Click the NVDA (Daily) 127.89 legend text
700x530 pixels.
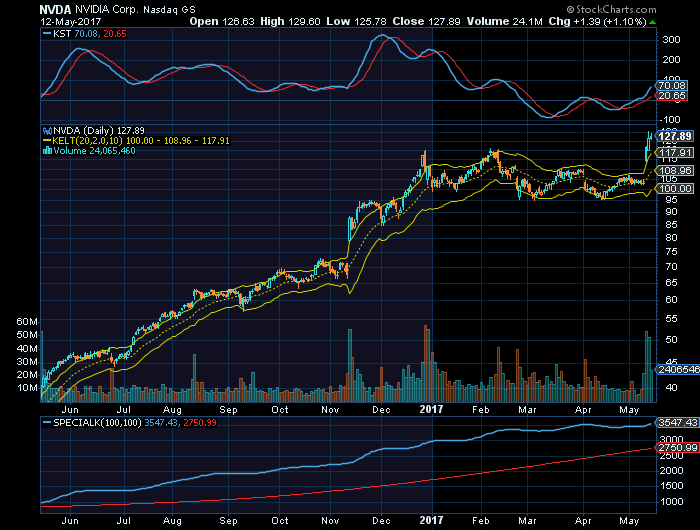[99, 131]
